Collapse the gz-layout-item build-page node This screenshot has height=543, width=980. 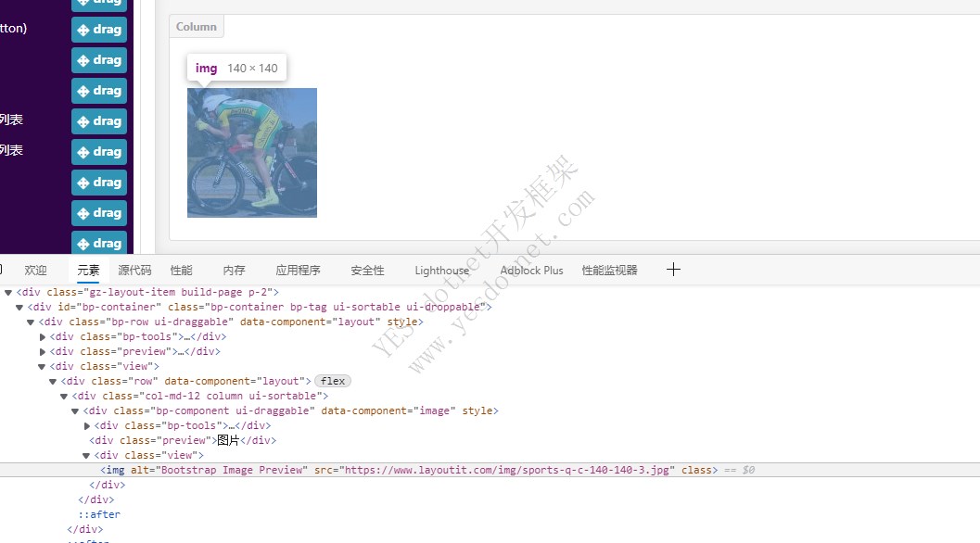(8, 292)
